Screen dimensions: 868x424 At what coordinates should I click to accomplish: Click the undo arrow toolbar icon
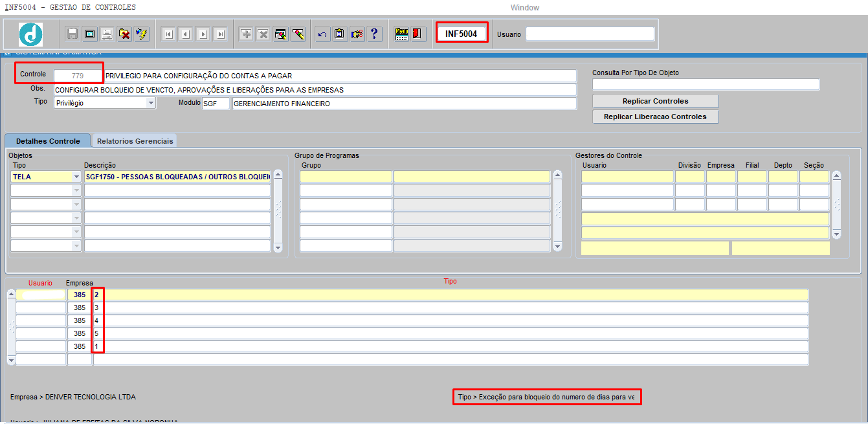(322, 34)
